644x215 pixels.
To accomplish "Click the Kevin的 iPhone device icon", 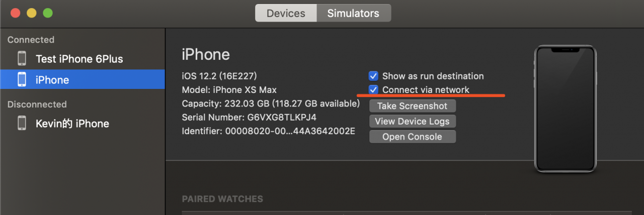I will point(22,123).
